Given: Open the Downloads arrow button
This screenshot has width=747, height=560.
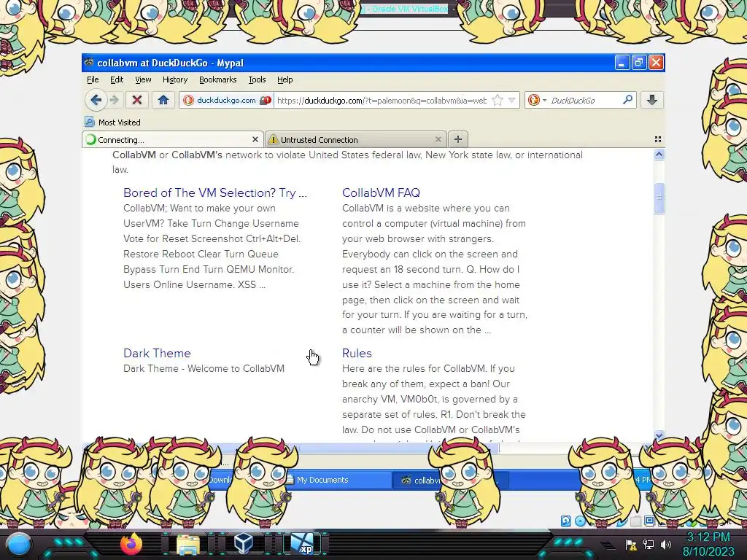Looking at the screenshot, I should point(652,99).
